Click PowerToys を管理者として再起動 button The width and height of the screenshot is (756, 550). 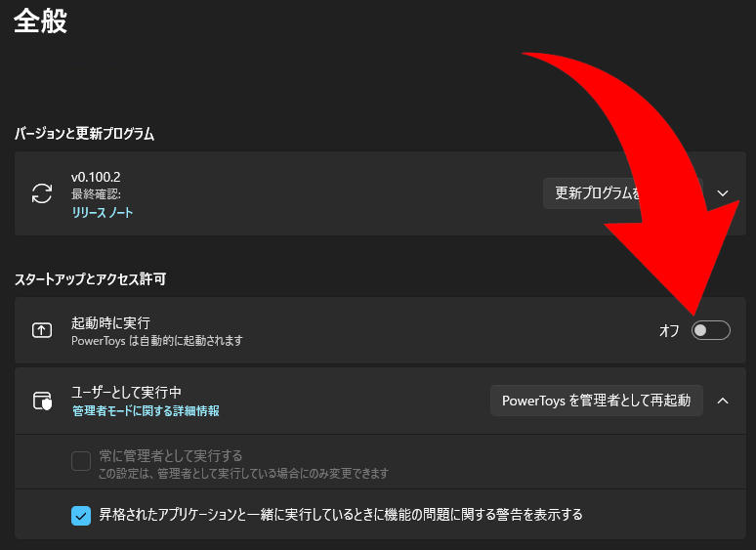(x=597, y=401)
